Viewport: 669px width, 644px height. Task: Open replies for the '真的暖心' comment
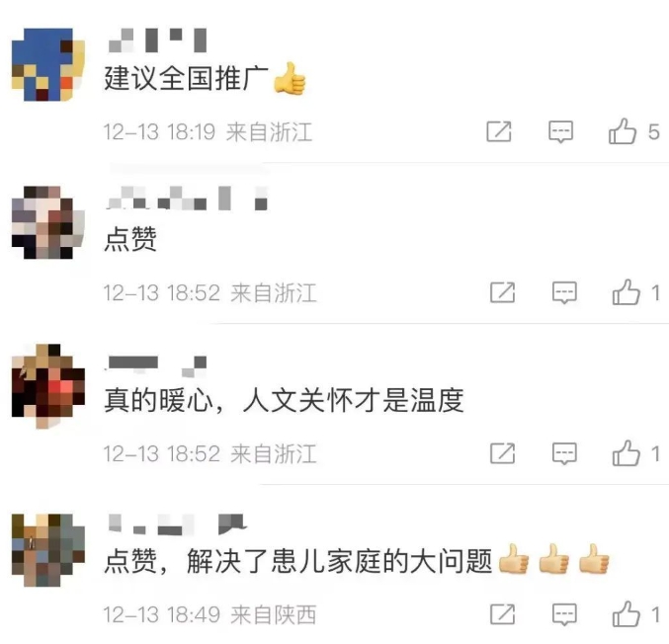click(x=564, y=453)
